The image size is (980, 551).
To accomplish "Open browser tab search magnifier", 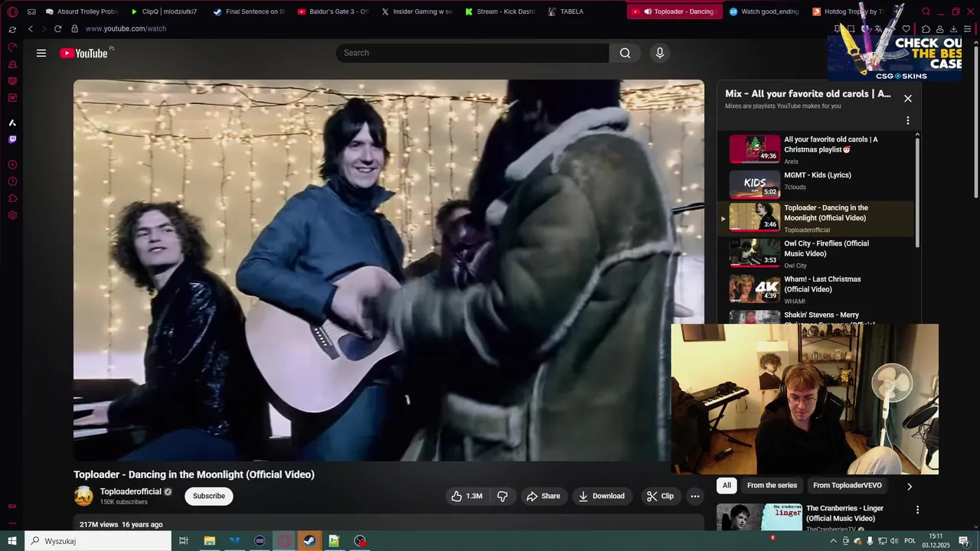I will (926, 11).
